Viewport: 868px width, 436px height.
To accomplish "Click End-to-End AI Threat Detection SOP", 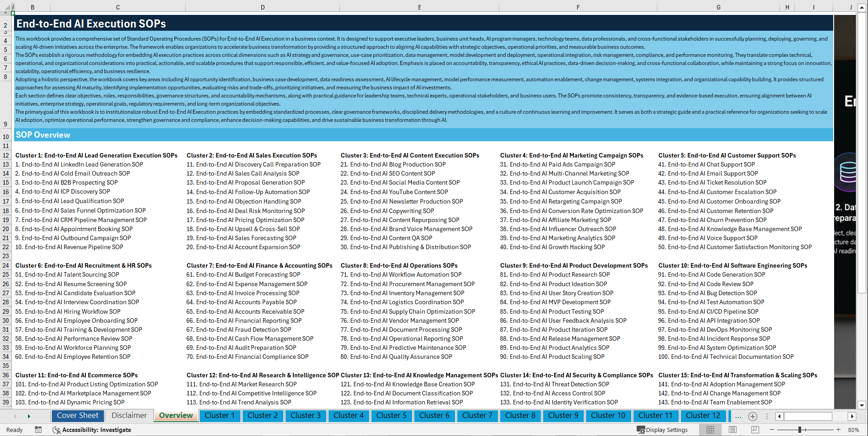I will pos(555,384).
